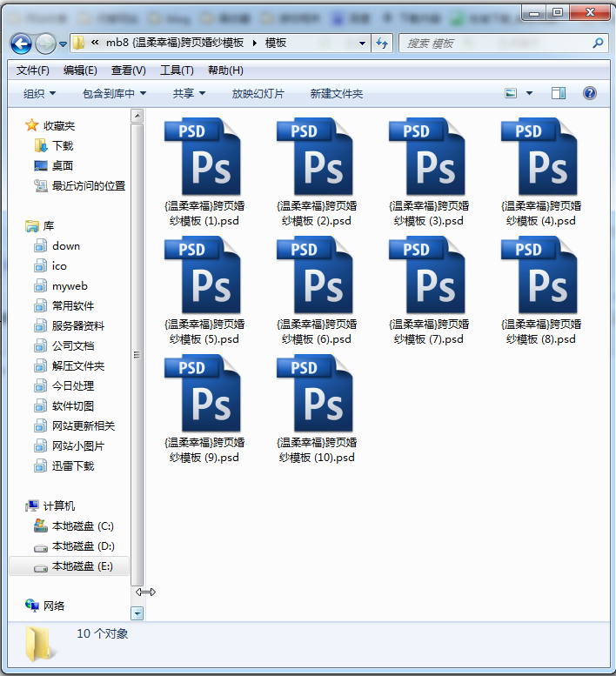
Task: Expand the 组织 dropdown
Action: pyautogui.click(x=40, y=94)
